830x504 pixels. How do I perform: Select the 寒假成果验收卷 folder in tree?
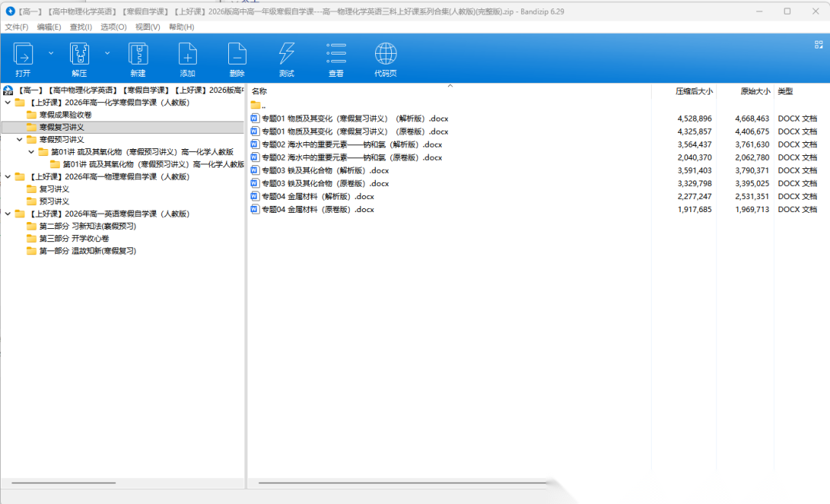pos(65,114)
